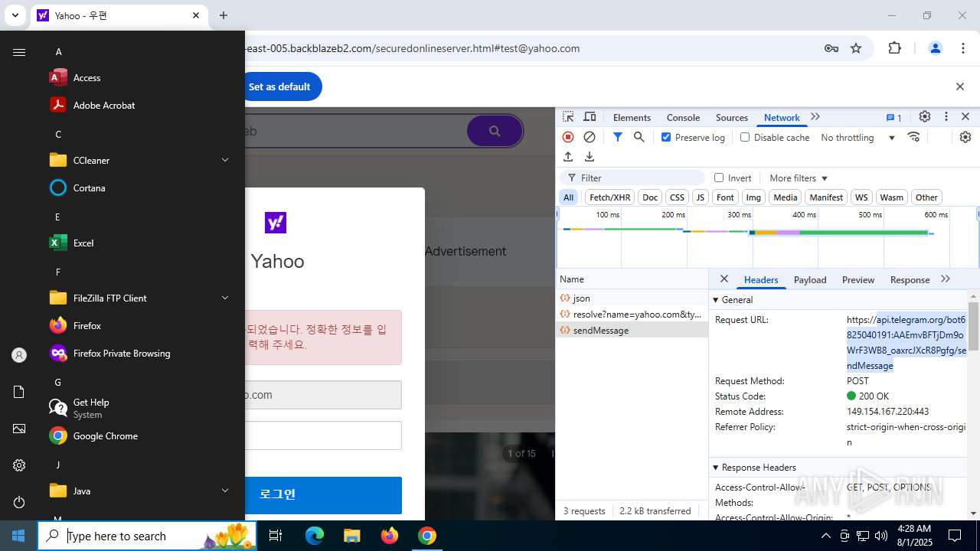Stop recording network log
Viewport: 980px width, 551px height.
click(568, 137)
